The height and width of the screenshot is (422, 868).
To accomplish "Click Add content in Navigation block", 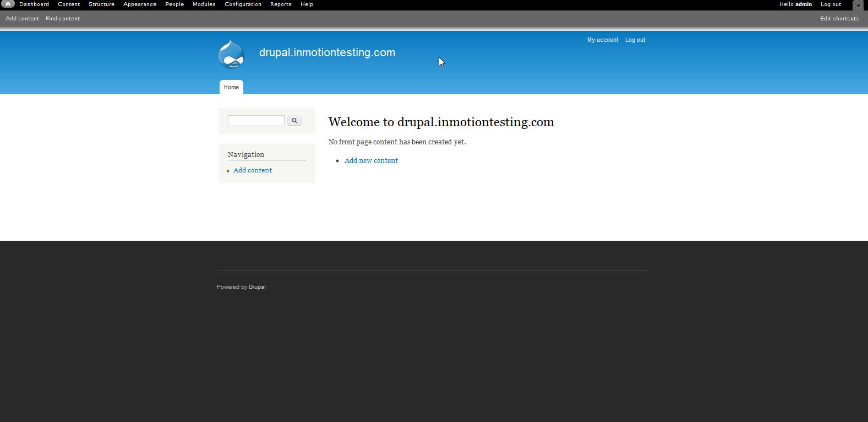I will point(253,170).
